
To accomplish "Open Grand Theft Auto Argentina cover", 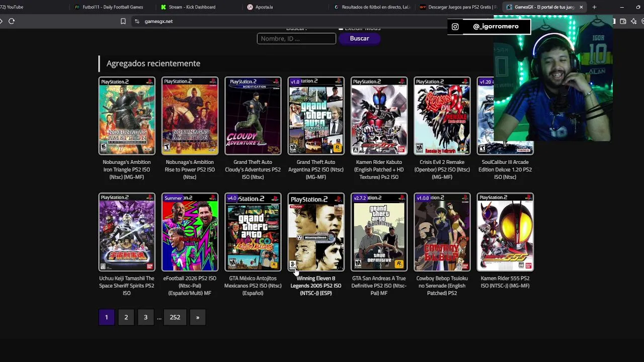I will pyautogui.click(x=316, y=116).
